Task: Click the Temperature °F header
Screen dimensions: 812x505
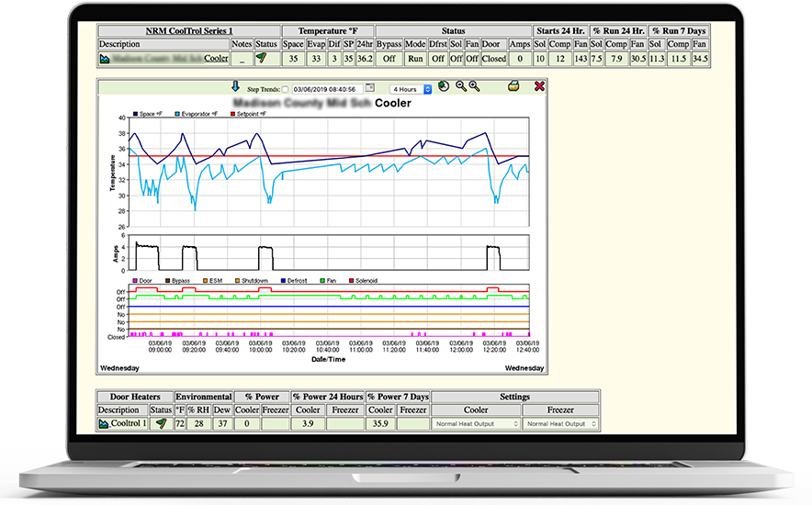Action: tap(328, 30)
